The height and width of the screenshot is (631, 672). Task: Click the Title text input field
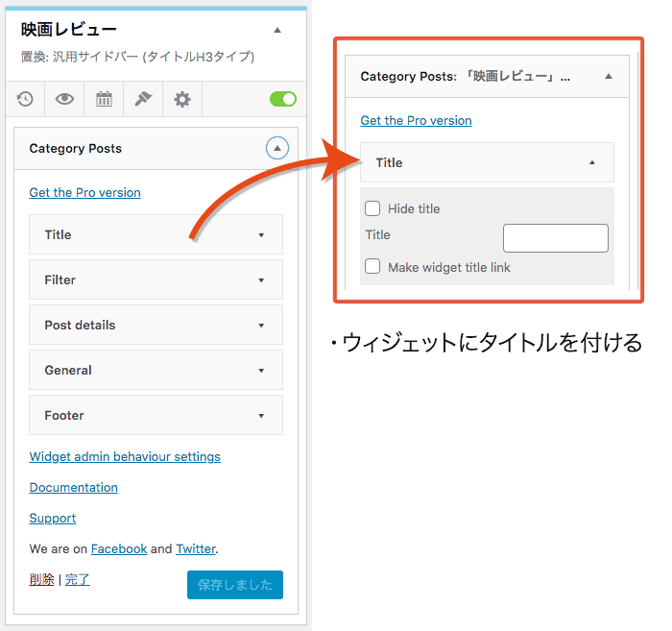click(x=556, y=238)
